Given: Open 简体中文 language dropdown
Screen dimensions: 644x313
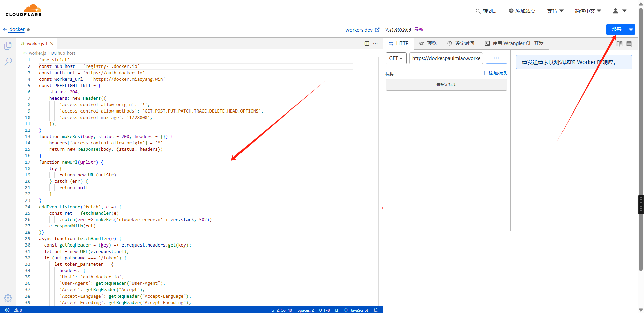Looking at the screenshot, I should tap(588, 11).
